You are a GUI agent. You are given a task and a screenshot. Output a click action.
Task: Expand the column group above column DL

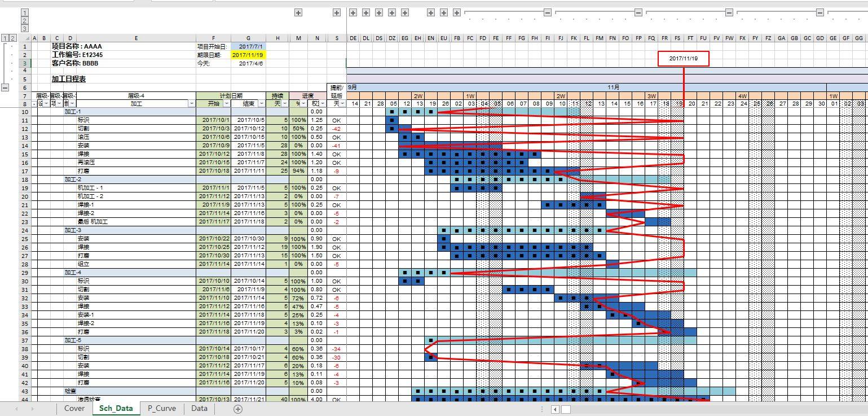[366, 12]
